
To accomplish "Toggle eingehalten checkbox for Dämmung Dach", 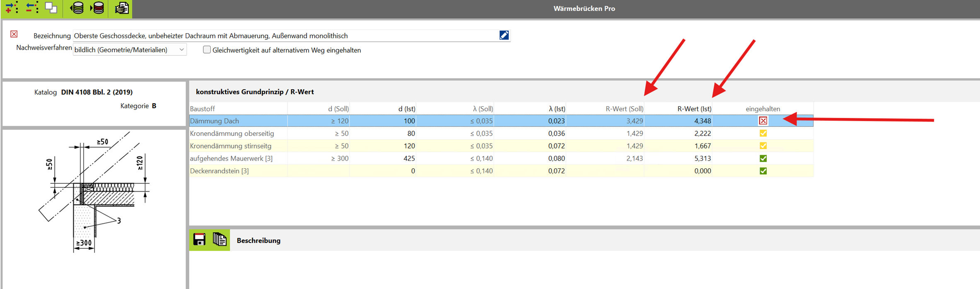I will (x=763, y=121).
